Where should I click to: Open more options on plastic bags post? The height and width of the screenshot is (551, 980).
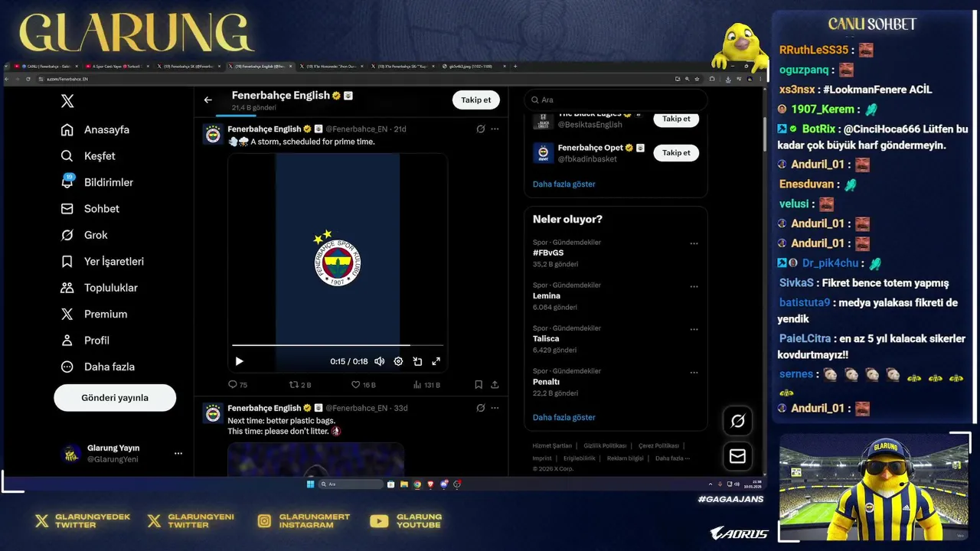[495, 408]
